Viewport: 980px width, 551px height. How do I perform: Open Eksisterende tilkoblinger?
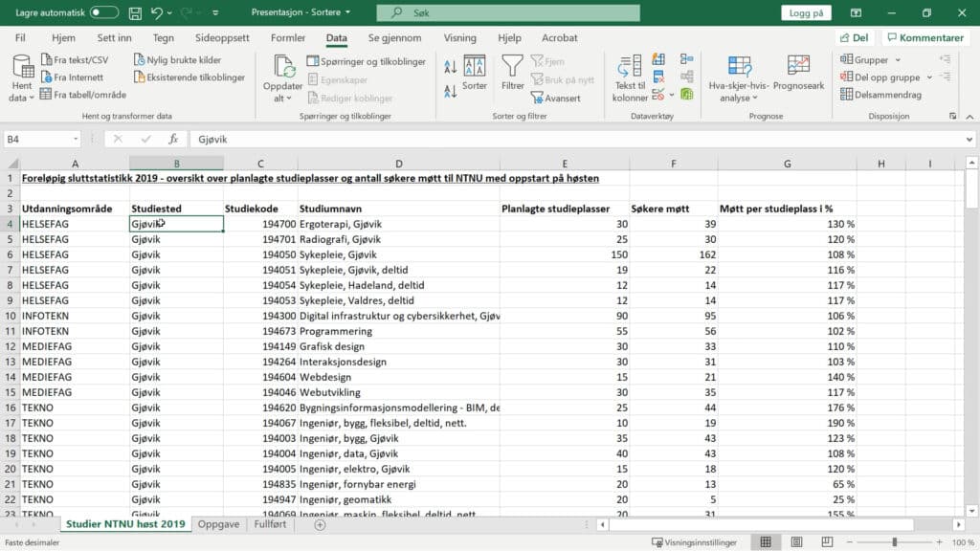[189, 77]
